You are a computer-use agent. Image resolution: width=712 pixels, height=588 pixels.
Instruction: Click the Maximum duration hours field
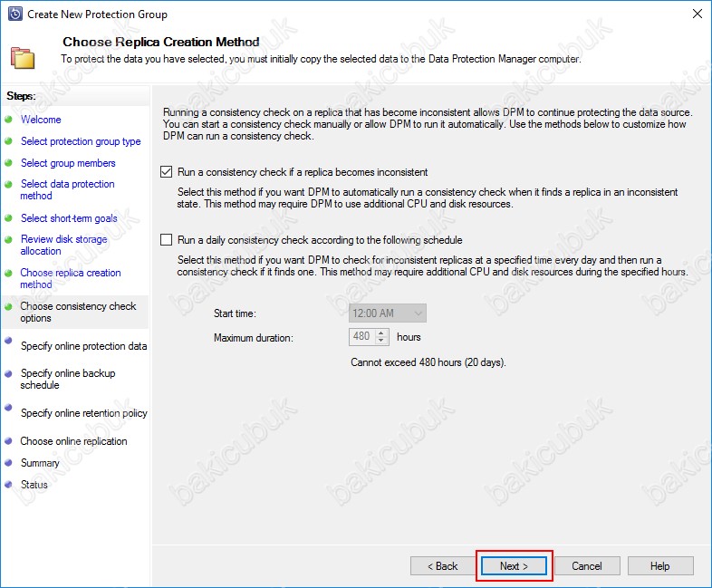point(362,336)
